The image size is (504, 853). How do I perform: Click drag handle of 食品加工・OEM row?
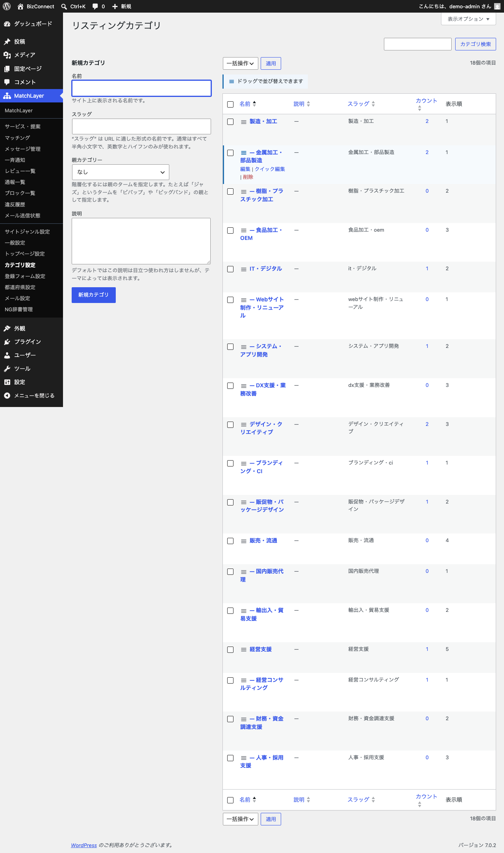point(244,230)
